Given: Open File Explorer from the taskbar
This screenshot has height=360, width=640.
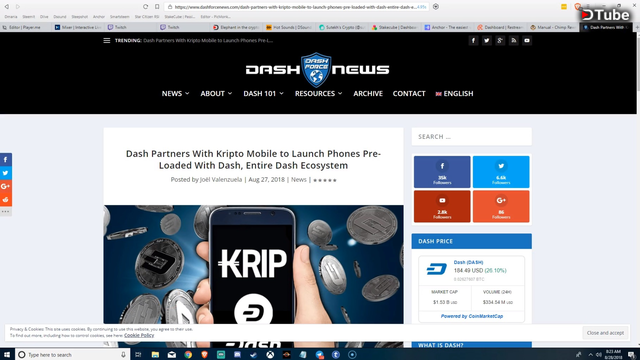Looking at the screenshot, I should tap(155, 355).
